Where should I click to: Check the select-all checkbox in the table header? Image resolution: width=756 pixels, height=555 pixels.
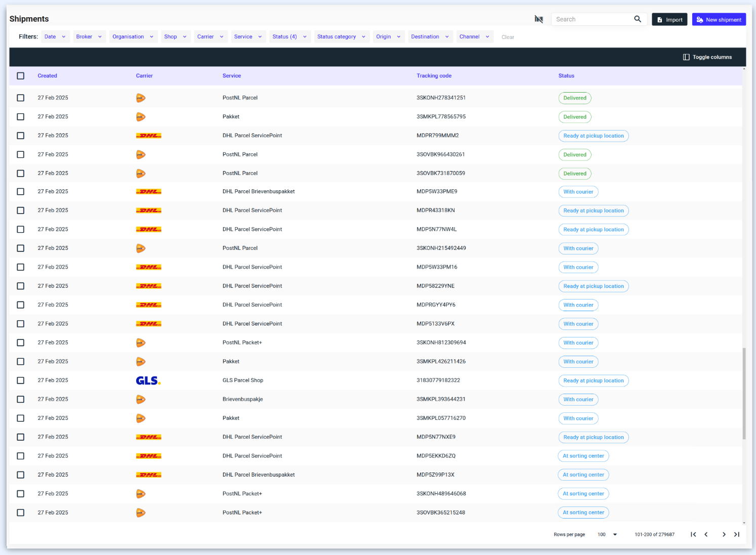coord(21,75)
